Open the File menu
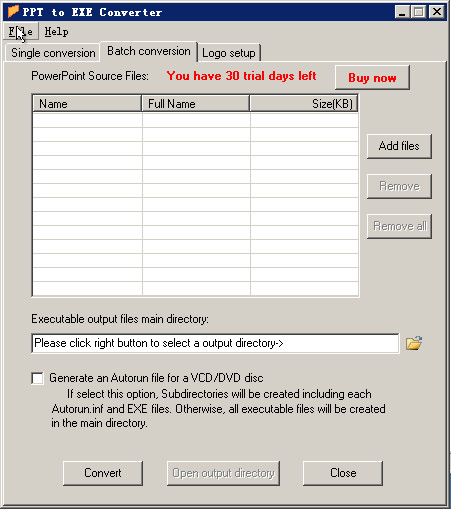The width and height of the screenshot is (451, 509). (x=21, y=32)
